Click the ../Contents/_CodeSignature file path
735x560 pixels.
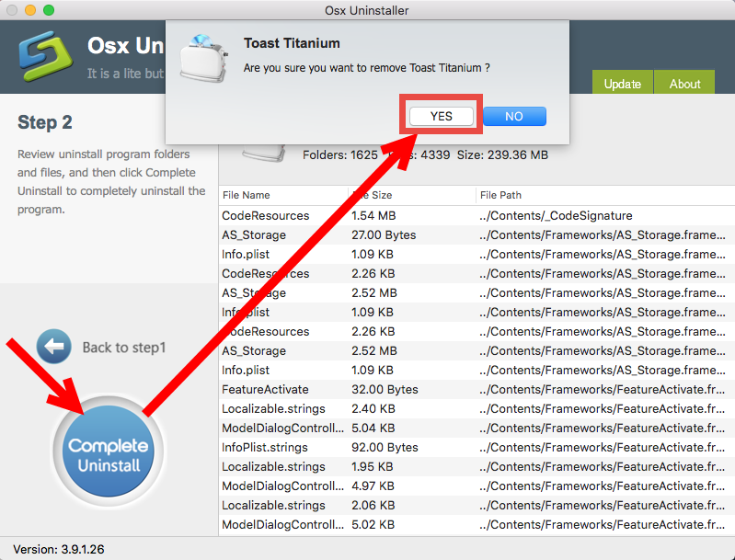556,215
